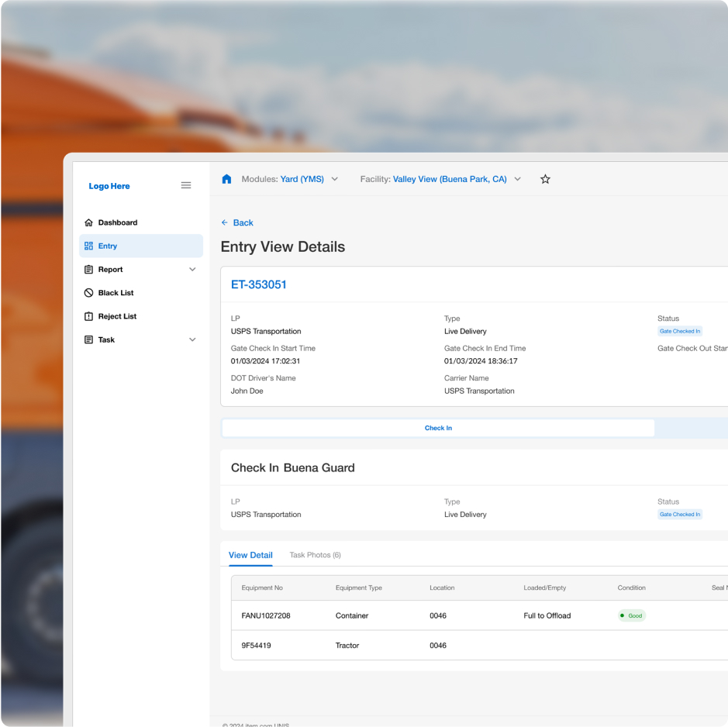Click Location column header
The height and width of the screenshot is (727, 728).
(442, 587)
